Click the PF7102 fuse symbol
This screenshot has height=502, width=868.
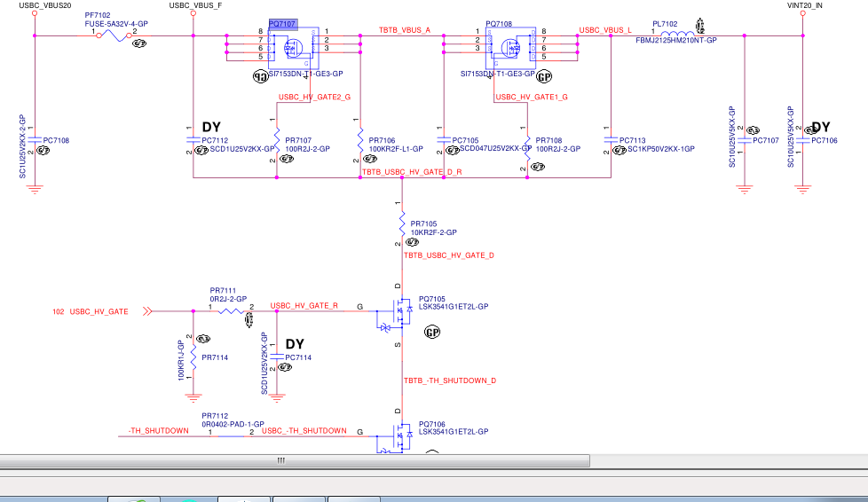pyautogui.click(x=111, y=36)
